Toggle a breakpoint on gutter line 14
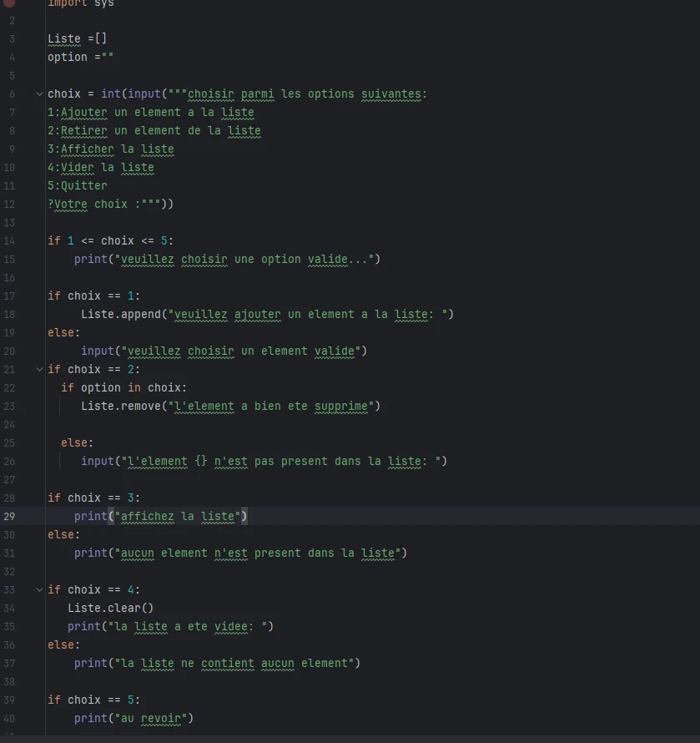 pyautogui.click(x=10, y=240)
